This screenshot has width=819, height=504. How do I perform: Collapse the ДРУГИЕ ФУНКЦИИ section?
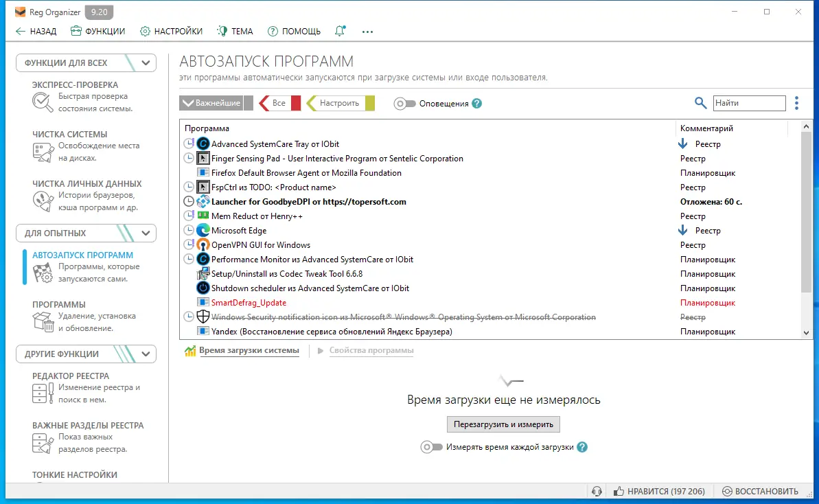click(146, 354)
